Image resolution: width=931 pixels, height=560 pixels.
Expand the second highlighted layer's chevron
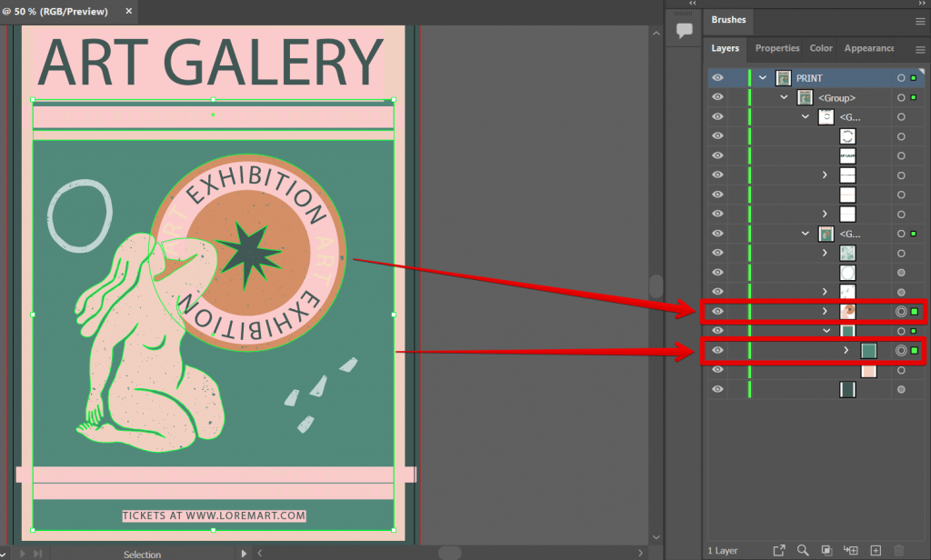[846, 349]
